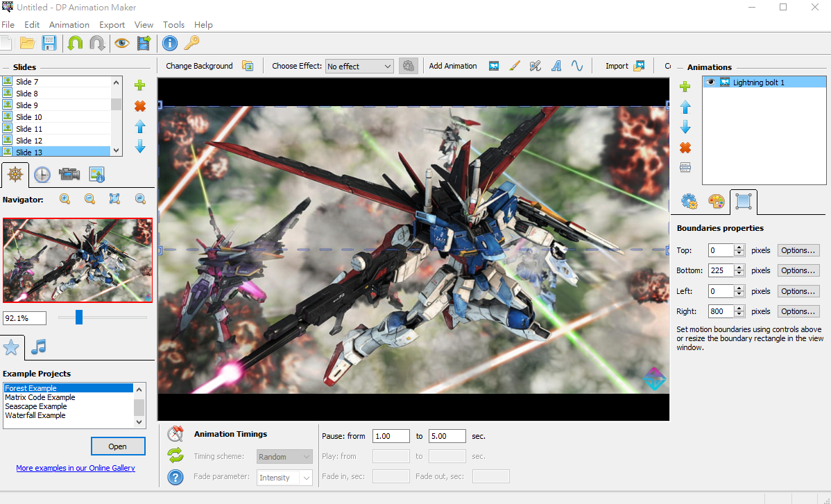Click the Preview eye icon in toolbar
This screenshot has height=504, width=831.
click(122, 43)
